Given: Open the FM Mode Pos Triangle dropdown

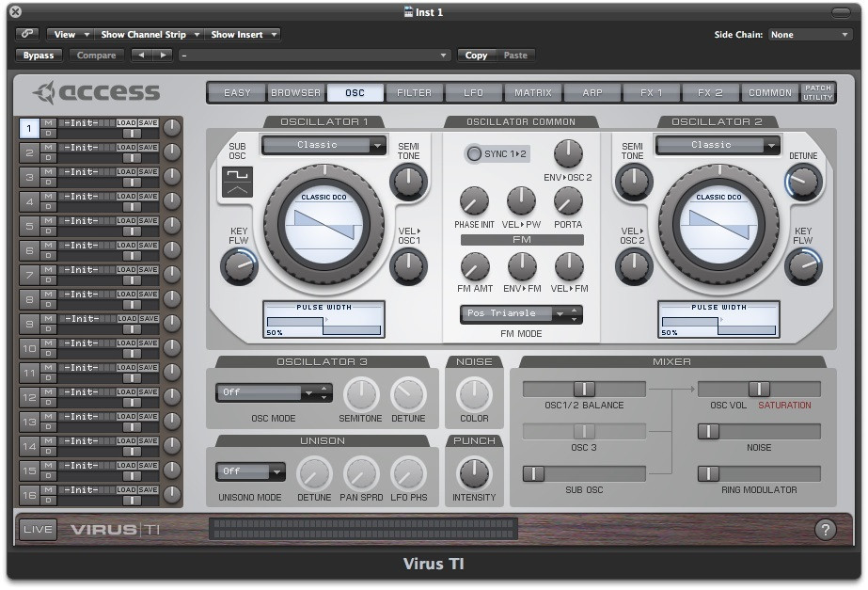Looking at the screenshot, I should [x=521, y=314].
